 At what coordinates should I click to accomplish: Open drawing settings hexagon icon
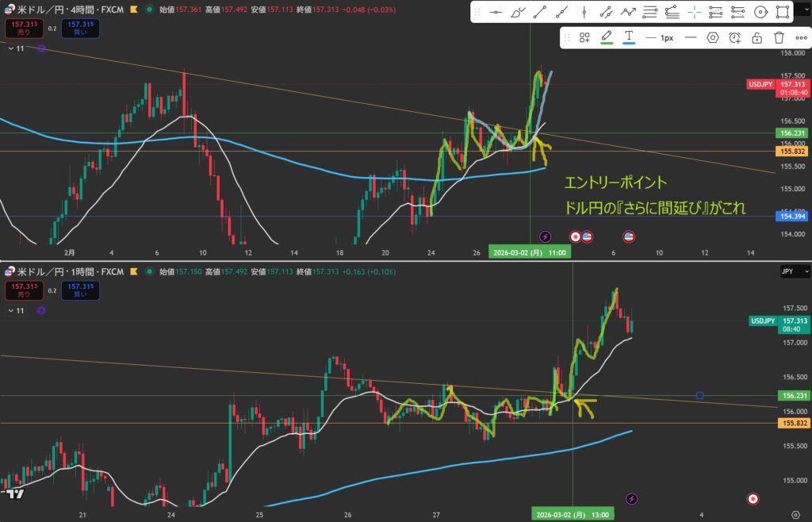point(713,37)
